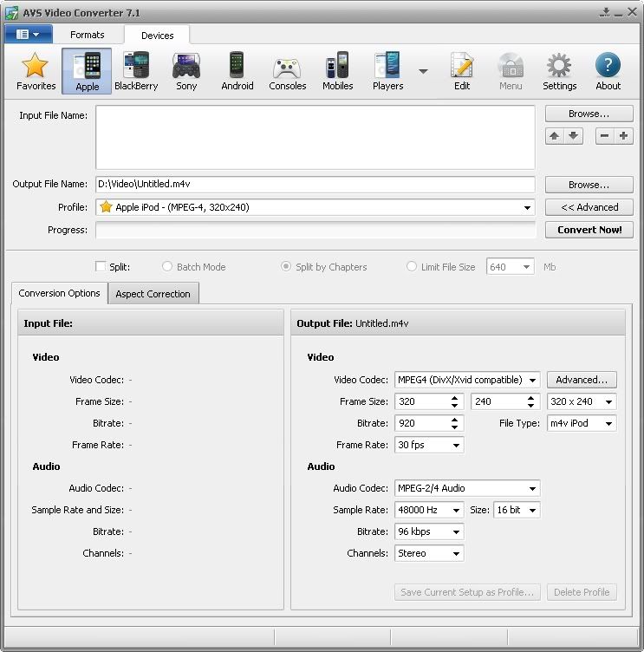The width and height of the screenshot is (644, 652).
Task: Click the AVS Video Converter title icon
Action: [11, 13]
